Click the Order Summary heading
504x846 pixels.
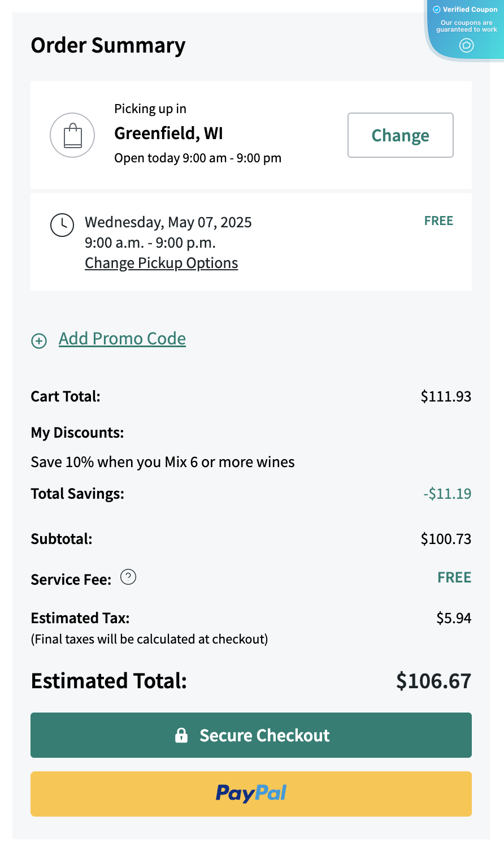click(108, 45)
